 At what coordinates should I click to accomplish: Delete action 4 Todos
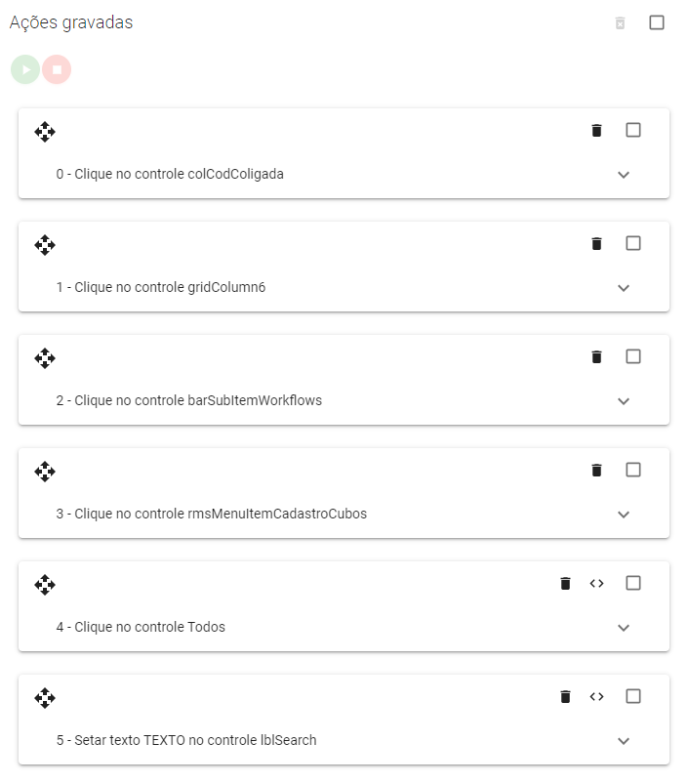click(x=565, y=583)
